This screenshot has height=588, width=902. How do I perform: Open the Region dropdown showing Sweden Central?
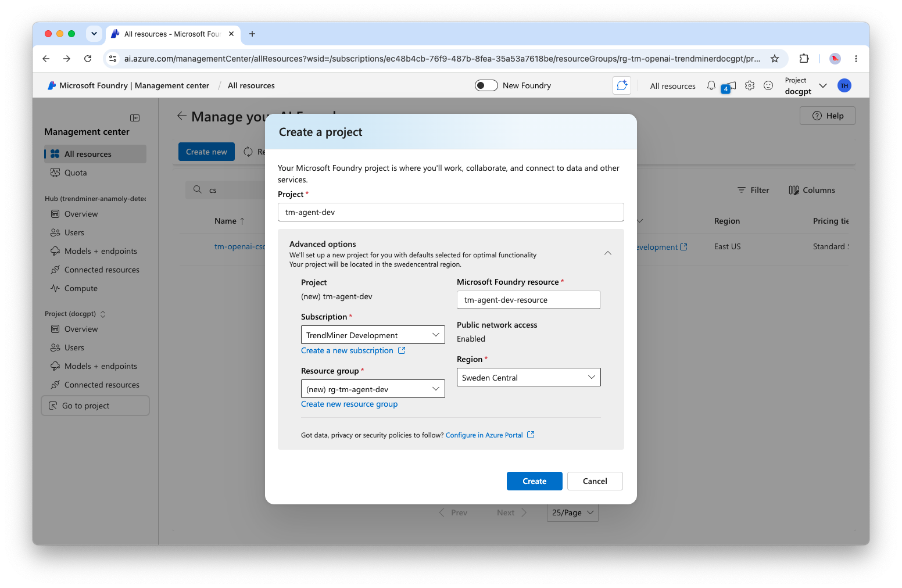point(529,377)
